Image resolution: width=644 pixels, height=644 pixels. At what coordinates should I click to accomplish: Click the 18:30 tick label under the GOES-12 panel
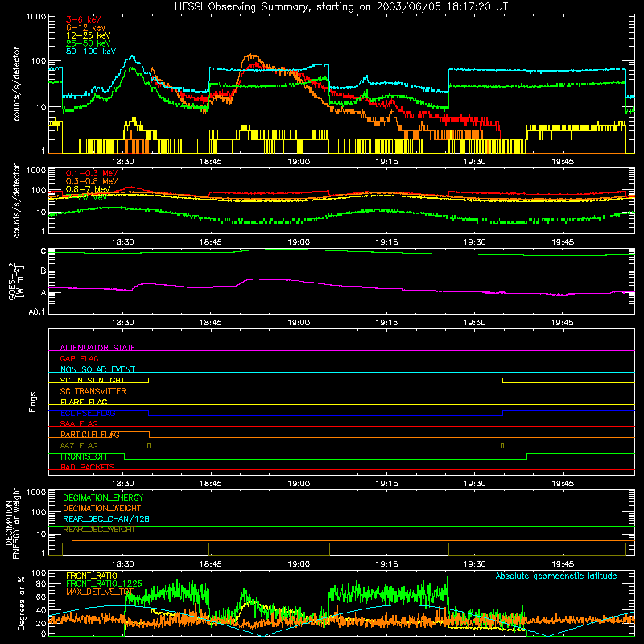123,323
